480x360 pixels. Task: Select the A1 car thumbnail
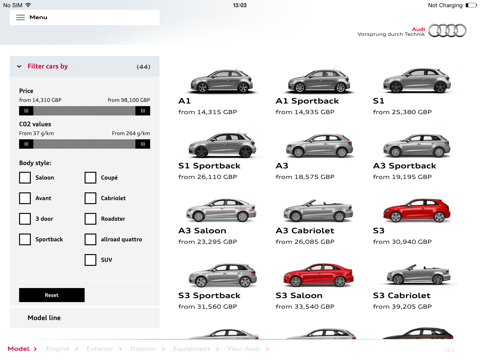[x=222, y=81]
